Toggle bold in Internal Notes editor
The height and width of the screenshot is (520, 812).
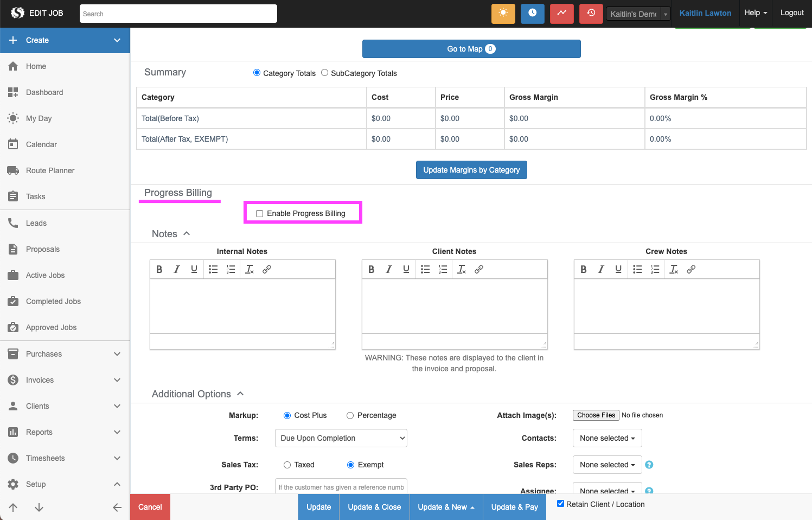[159, 269]
